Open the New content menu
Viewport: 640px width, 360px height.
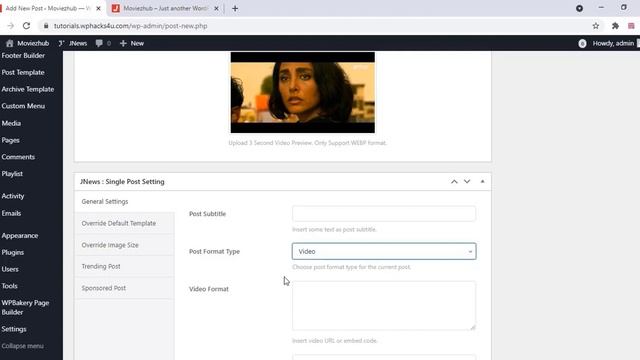pyautogui.click(x=132, y=43)
